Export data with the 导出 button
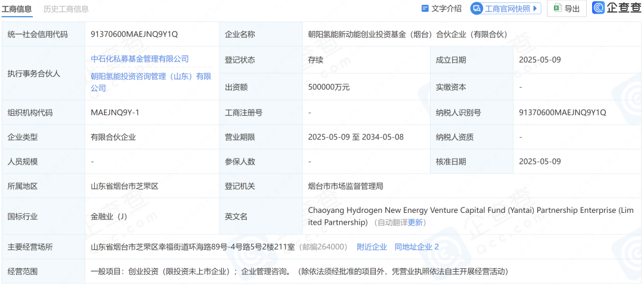This screenshot has height=285, width=644. 567,8
